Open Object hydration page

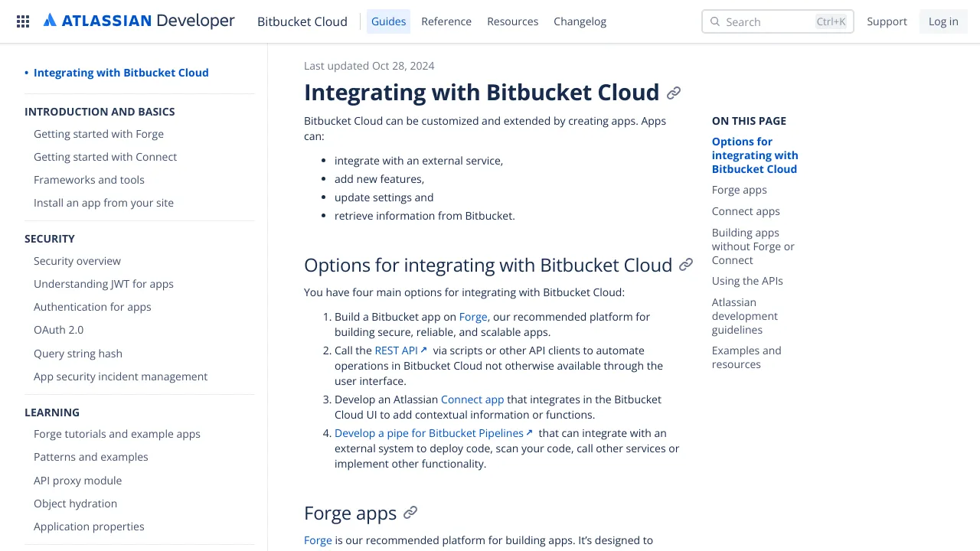coord(75,504)
